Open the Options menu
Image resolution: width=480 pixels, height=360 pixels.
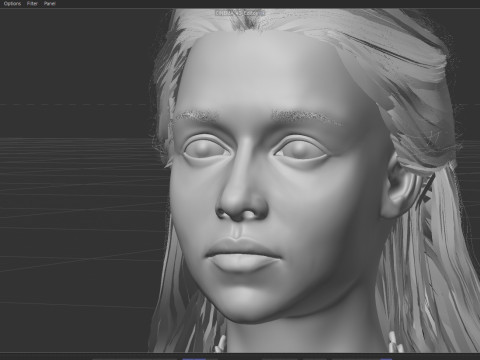click(x=12, y=4)
